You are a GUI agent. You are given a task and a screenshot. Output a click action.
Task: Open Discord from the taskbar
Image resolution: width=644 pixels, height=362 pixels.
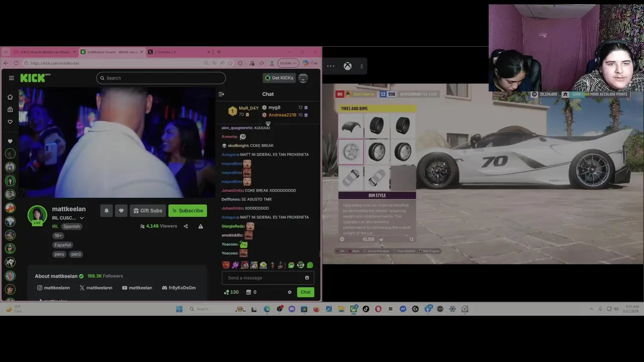click(292, 309)
